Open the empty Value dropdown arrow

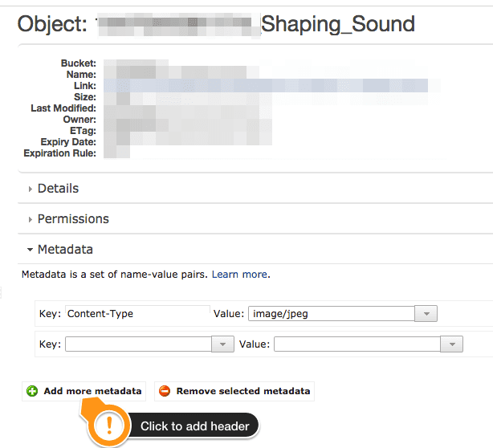[452, 344]
